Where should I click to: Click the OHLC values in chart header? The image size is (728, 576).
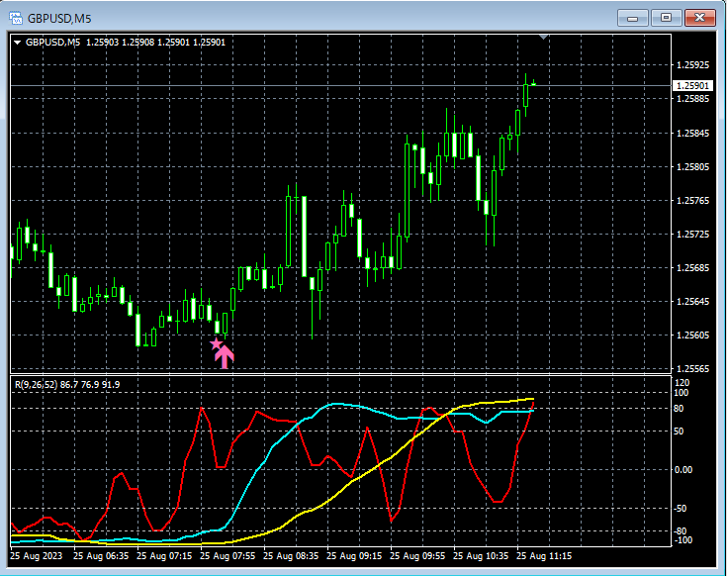(155, 43)
